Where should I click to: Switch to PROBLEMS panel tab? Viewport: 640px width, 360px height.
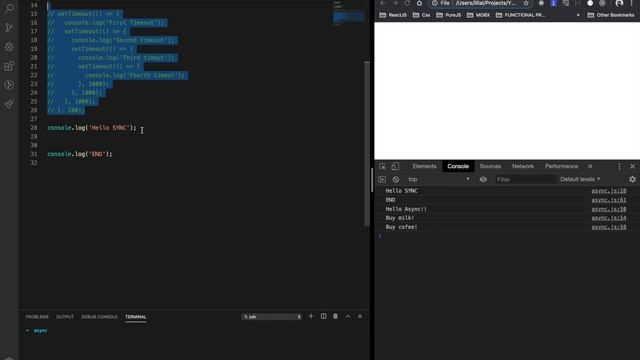(x=37, y=317)
